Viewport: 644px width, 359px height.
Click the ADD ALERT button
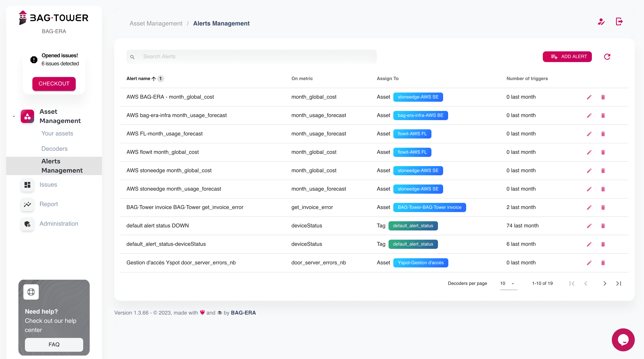click(x=567, y=57)
